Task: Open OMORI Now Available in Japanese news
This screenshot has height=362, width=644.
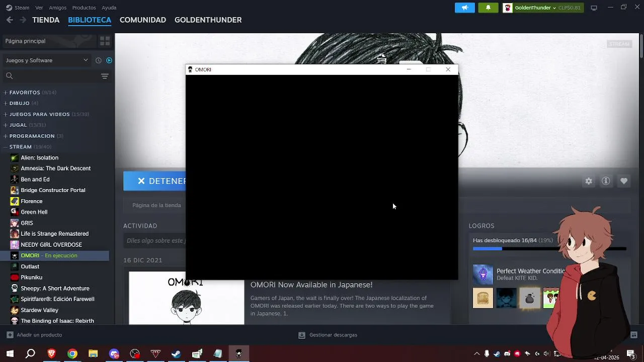Action: 311,285
